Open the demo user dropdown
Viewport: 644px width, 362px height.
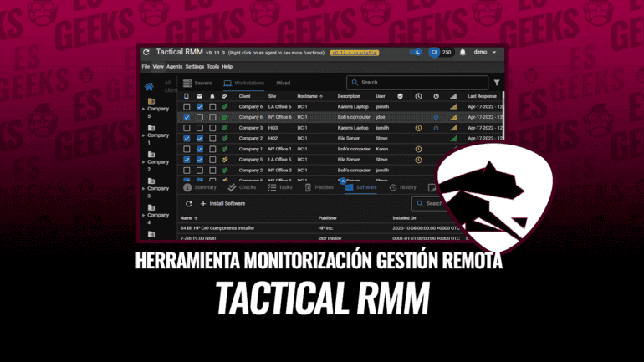(x=485, y=52)
